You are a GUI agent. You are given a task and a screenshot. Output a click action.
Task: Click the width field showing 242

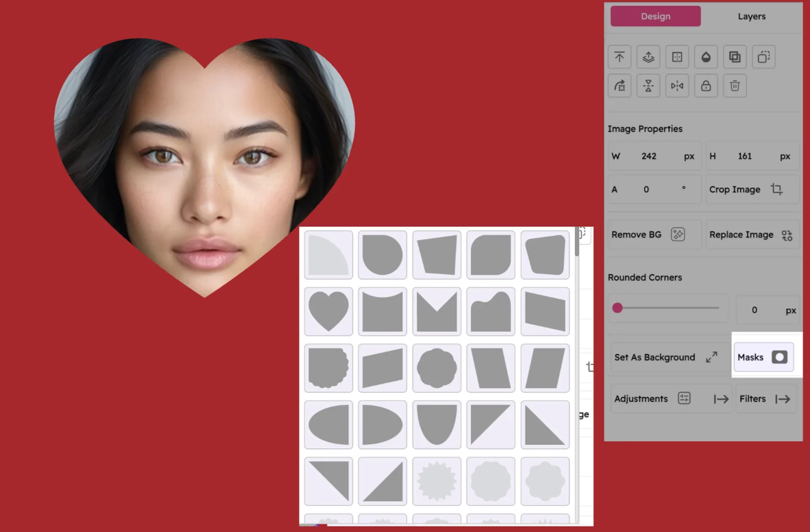[x=655, y=156]
